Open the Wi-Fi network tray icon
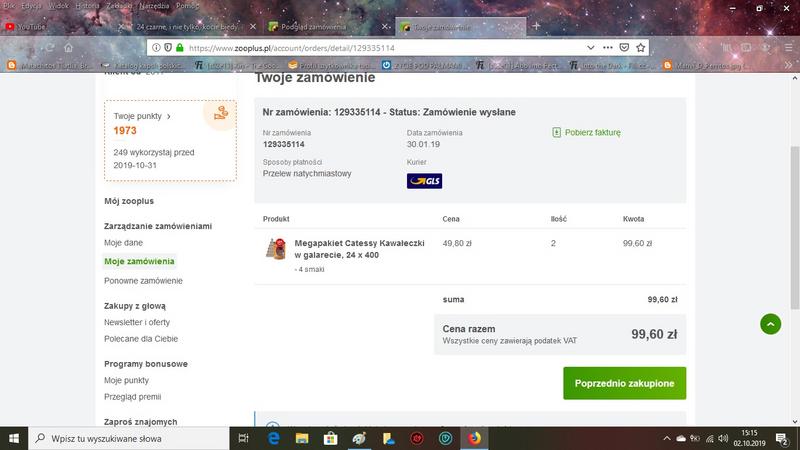The image size is (800, 450). [x=709, y=438]
